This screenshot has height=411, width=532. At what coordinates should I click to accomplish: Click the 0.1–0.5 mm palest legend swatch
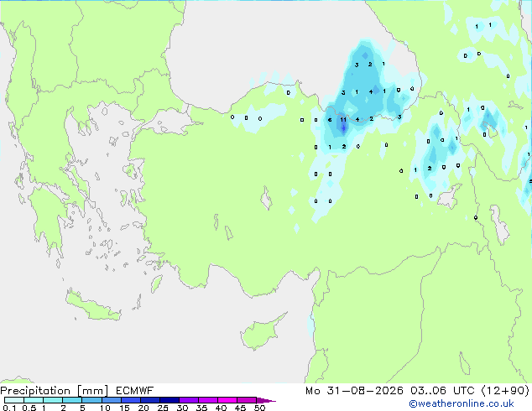14,400
